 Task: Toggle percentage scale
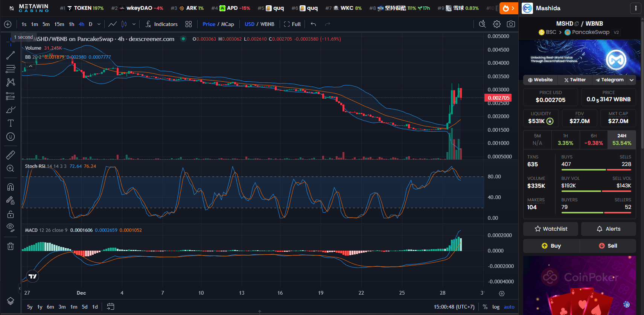(485, 307)
